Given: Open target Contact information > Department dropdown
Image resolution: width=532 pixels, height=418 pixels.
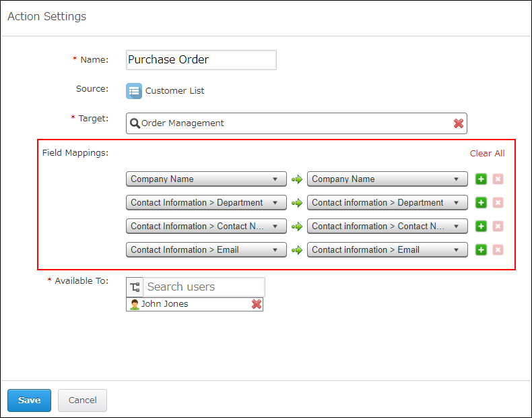Looking at the screenshot, I should tap(387, 203).
